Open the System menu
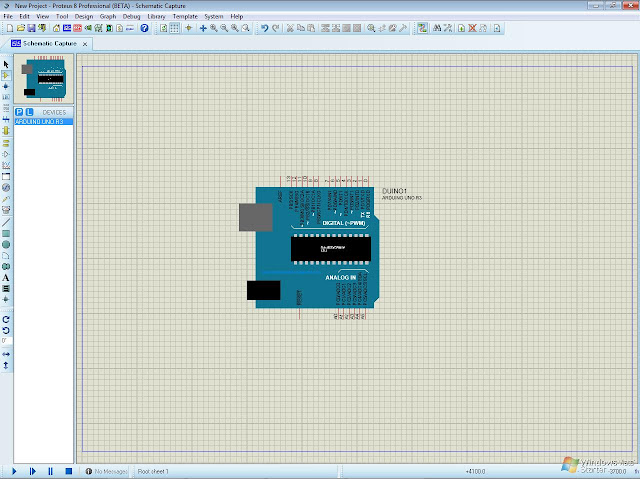 [x=213, y=17]
